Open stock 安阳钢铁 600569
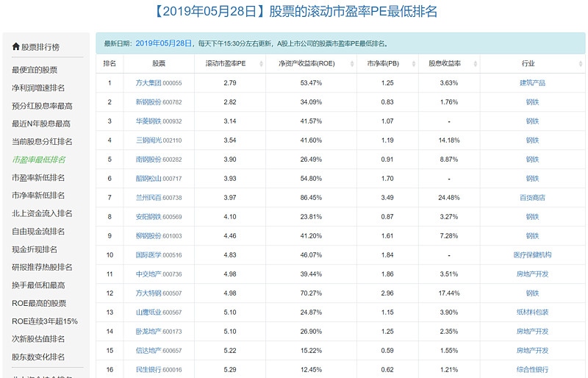The height and width of the screenshot is (378, 588). [x=159, y=217]
